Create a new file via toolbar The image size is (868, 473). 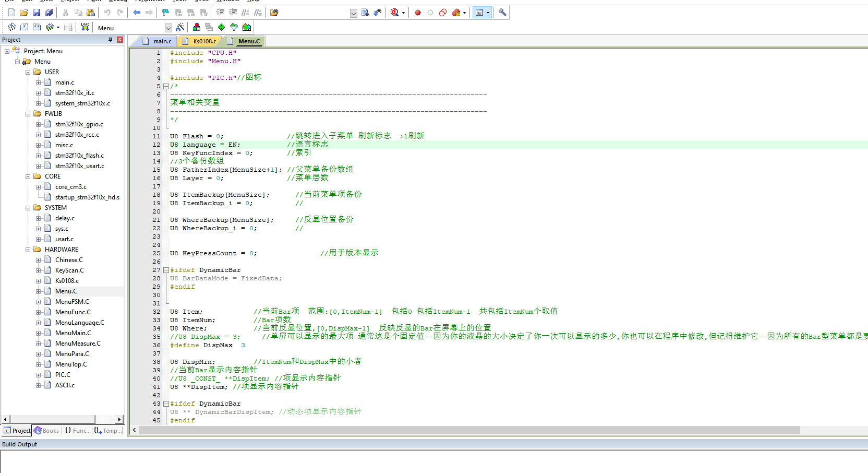[11, 13]
